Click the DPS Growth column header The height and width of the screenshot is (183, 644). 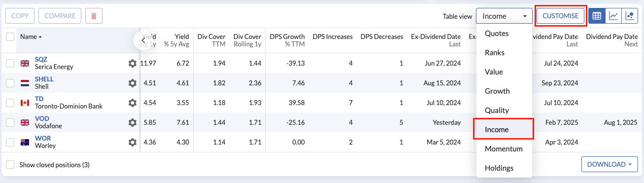pyautogui.click(x=287, y=40)
